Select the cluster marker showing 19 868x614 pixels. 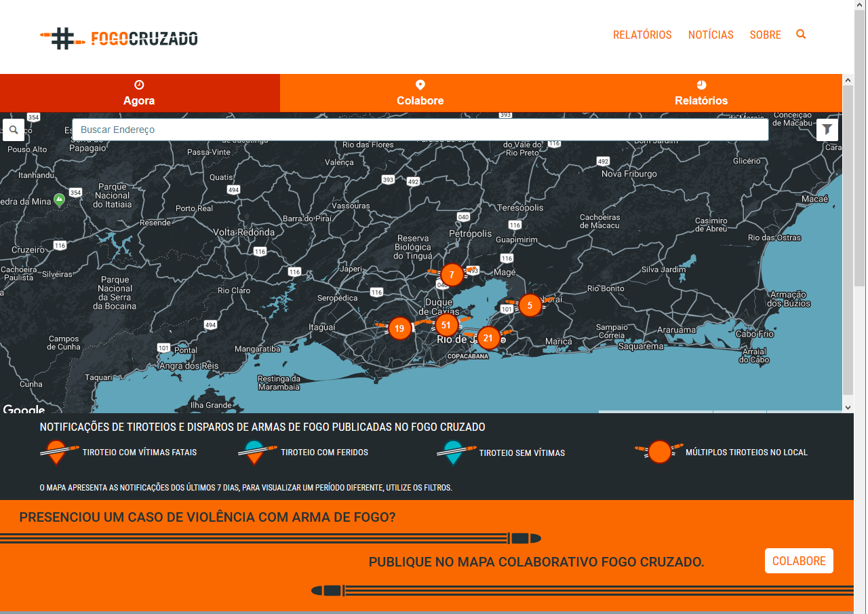coord(399,329)
